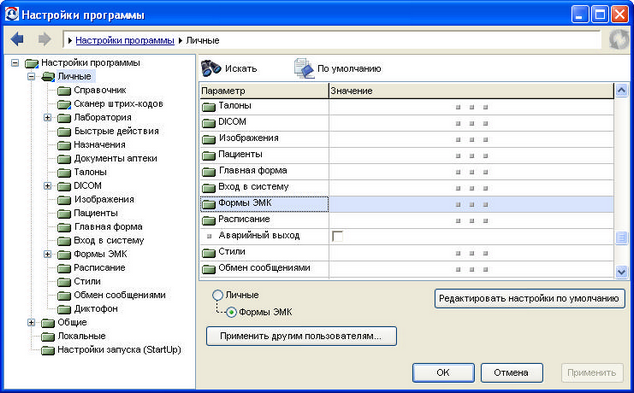The width and height of the screenshot is (634, 393).
Task: Click the value dots in 'Стили' row
Action: pyautogui.click(x=471, y=254)
